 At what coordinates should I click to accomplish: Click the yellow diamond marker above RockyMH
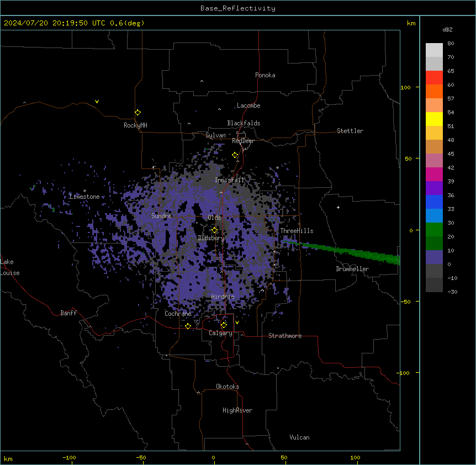(x=137, y=113)
